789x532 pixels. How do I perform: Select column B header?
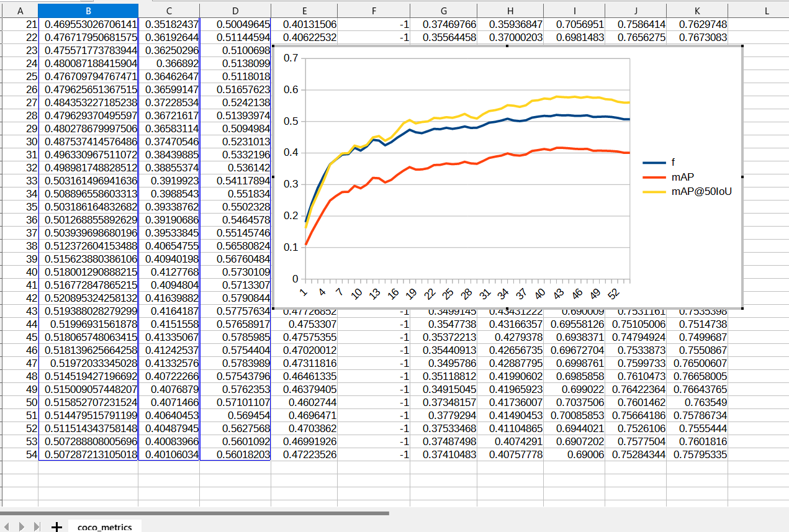(x=88, y=11)
